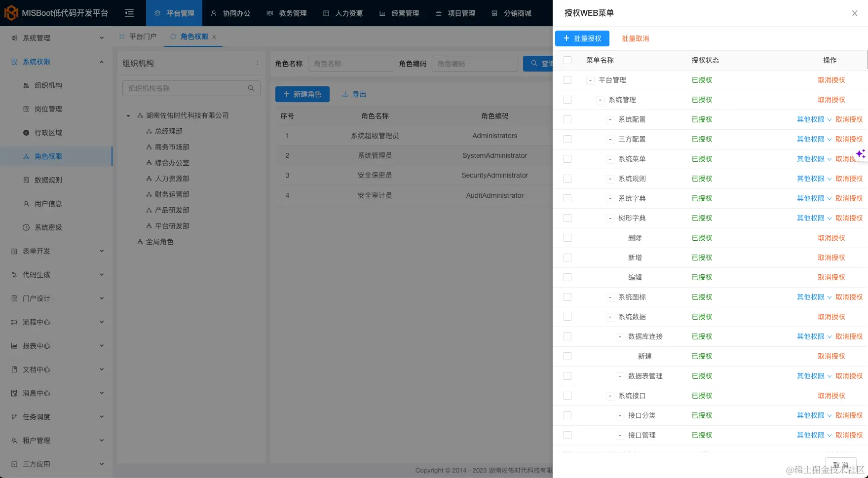Switch to the 协同办公 top menu
The image size is (868, 478).
pyautogui.click(x=230, y=13)
